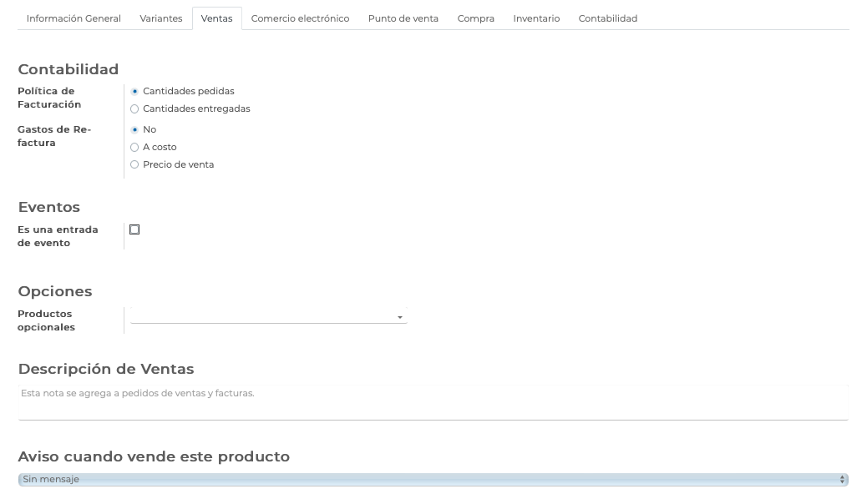867x504 pixels.
Task: Pick the Precio de venta radio button
Action: click(x=134, y=165)
